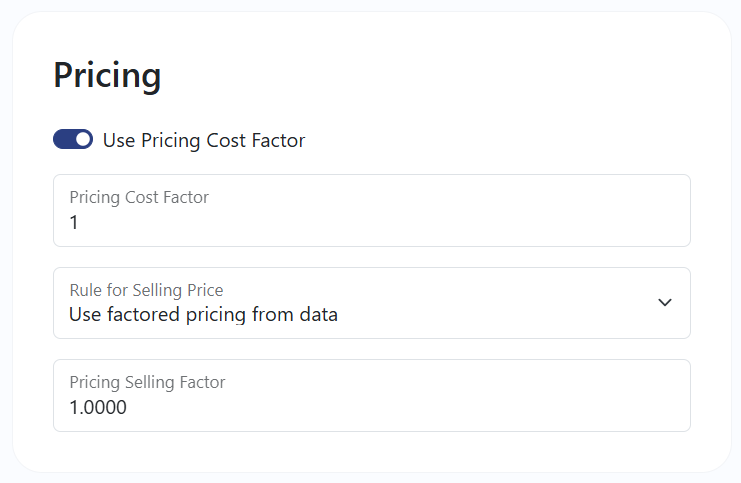Viewport: 741px width, 483px height.
Task: Expand selling price rule options via down arrow
Action: click(x=665, y=302)
